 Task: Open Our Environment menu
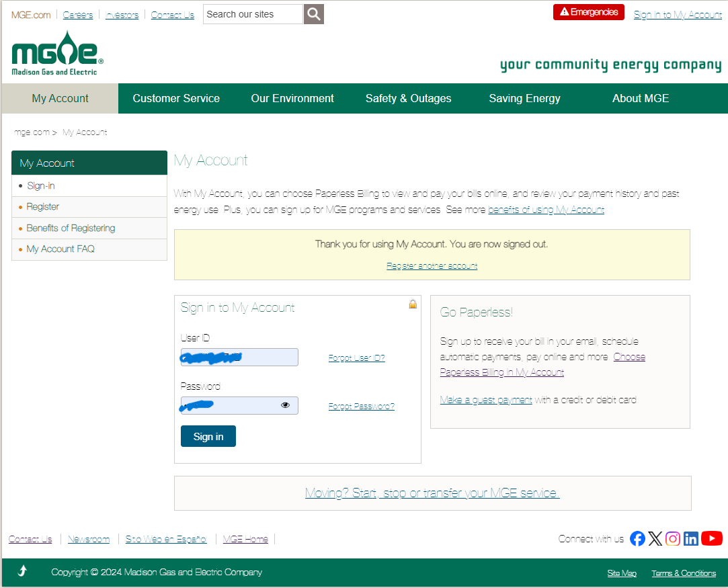(292, 98)
